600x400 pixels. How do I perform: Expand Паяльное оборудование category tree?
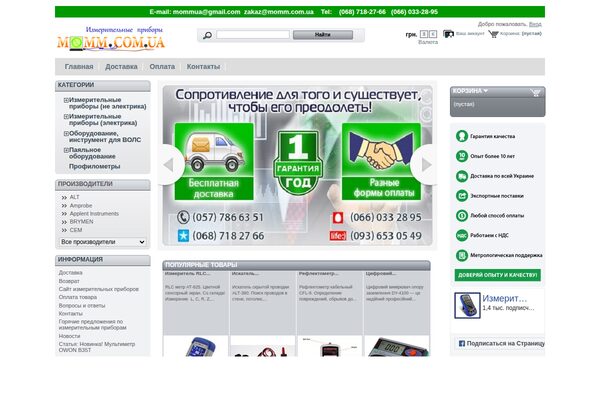point(66,150)
